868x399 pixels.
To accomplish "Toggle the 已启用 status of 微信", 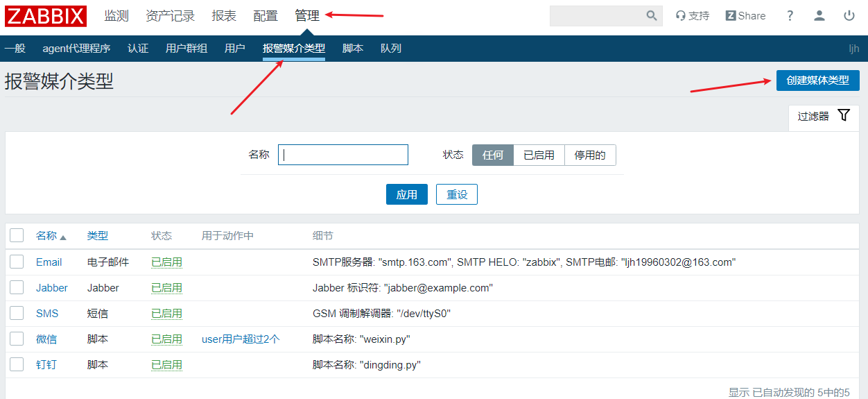I will 167,339.
